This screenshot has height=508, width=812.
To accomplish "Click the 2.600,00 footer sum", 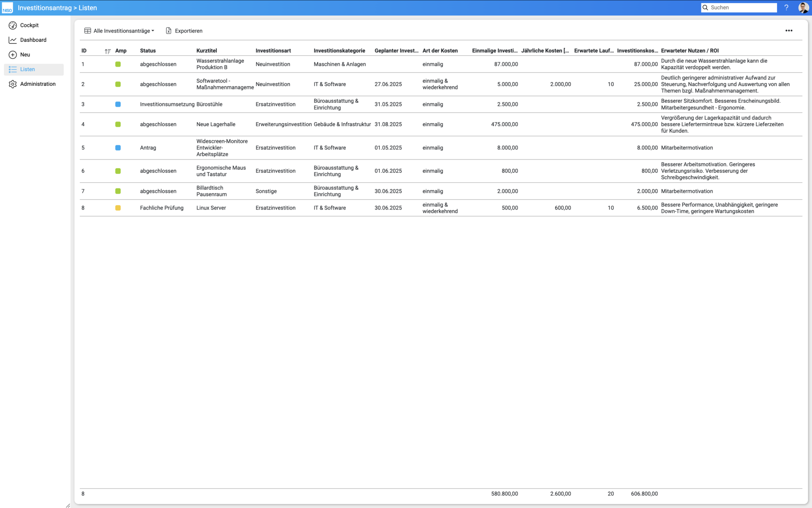I will [x=561, y=494].
